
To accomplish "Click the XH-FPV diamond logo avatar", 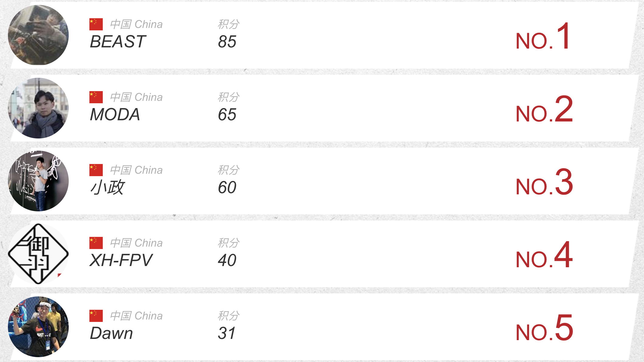I will (38, 254).
